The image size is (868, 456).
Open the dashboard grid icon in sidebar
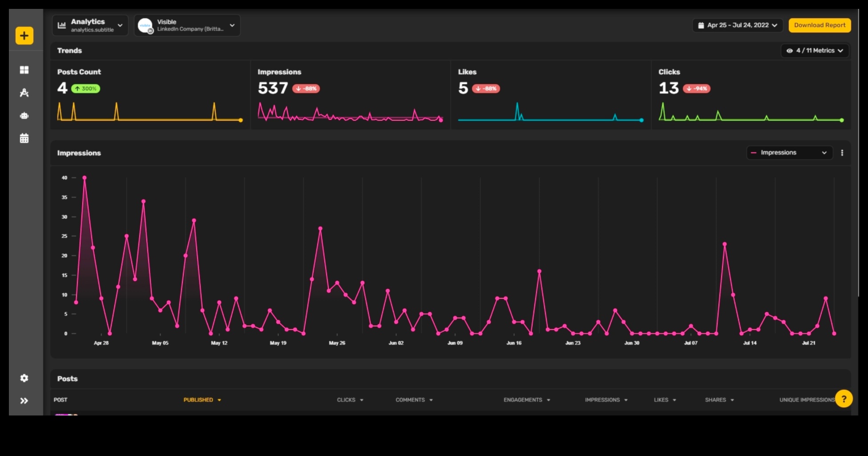(x=24, y=70)
